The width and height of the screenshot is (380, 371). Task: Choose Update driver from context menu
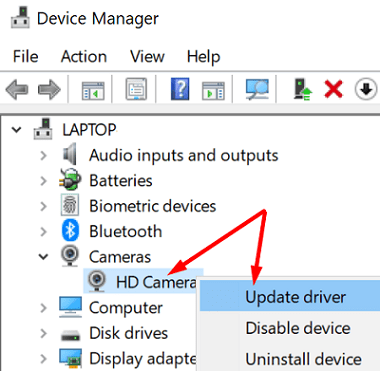pos(290,296)
